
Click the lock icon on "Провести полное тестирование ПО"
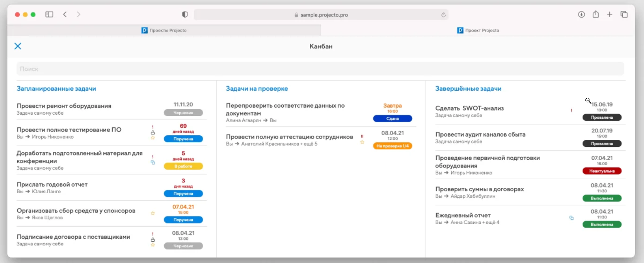(153, 133)
